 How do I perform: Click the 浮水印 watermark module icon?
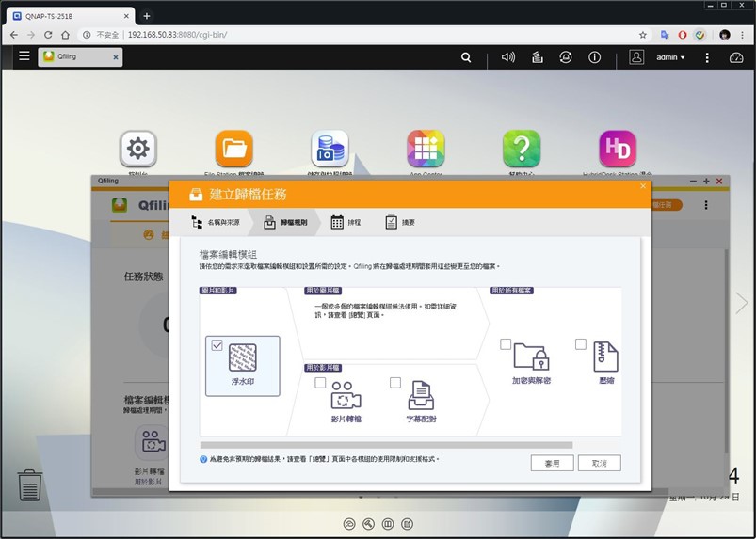point(243,357)
